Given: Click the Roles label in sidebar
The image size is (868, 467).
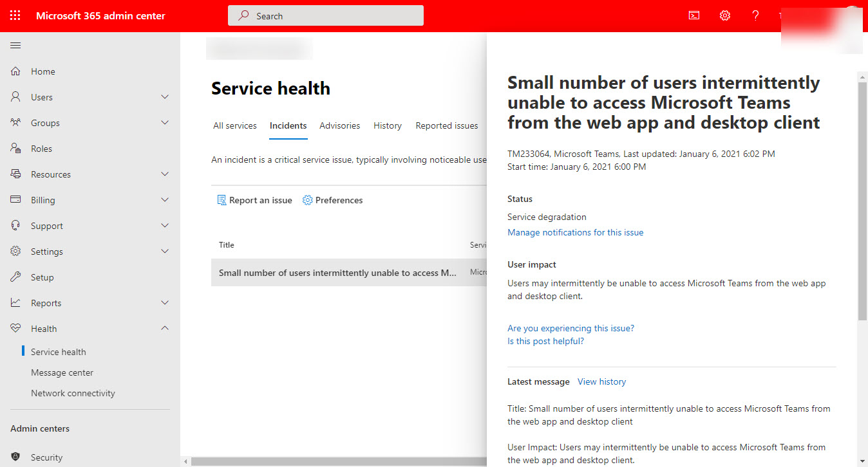Looking at the screenshot, I should [42, 149].
